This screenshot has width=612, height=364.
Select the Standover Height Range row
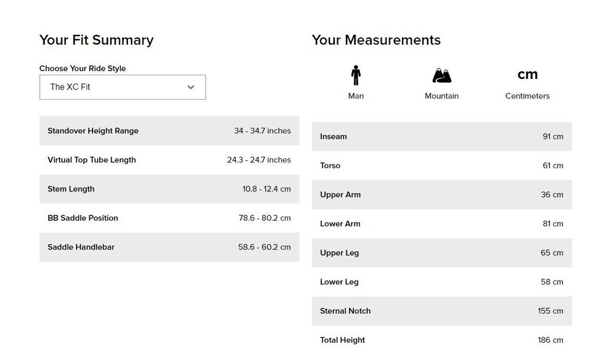click(169, 131)
